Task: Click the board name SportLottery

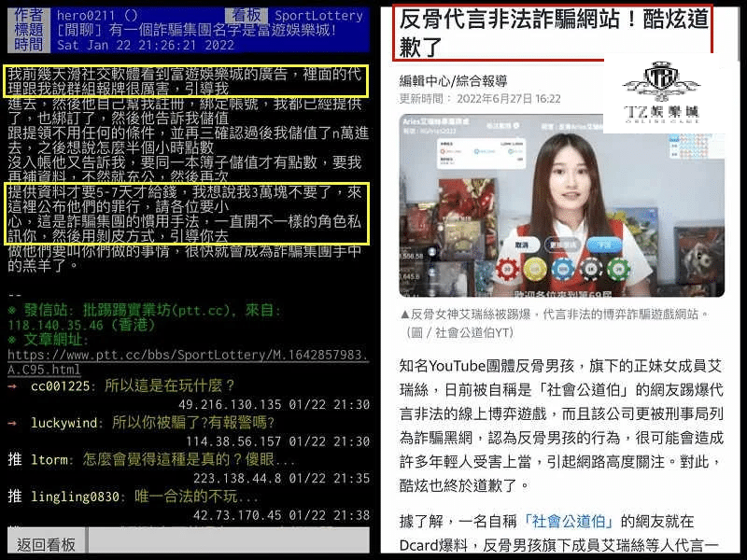Action: [x=318, y=15]
